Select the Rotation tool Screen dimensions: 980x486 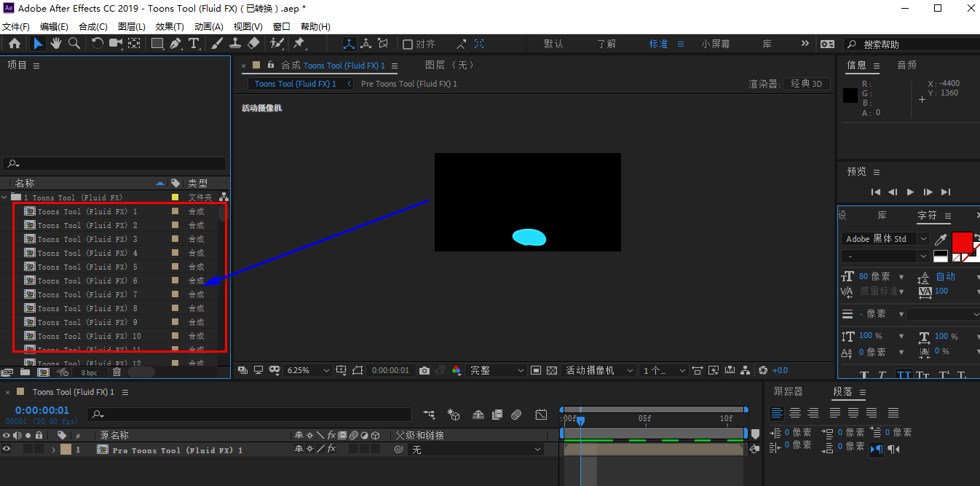tap(98, 44)
